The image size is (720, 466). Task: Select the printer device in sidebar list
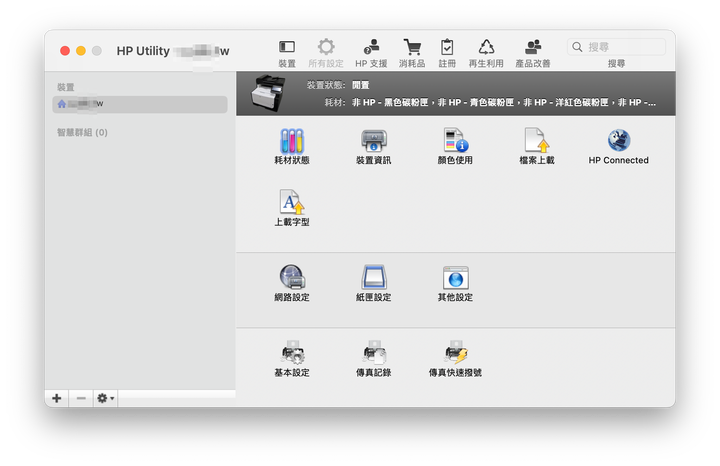[x=140, y=104]
